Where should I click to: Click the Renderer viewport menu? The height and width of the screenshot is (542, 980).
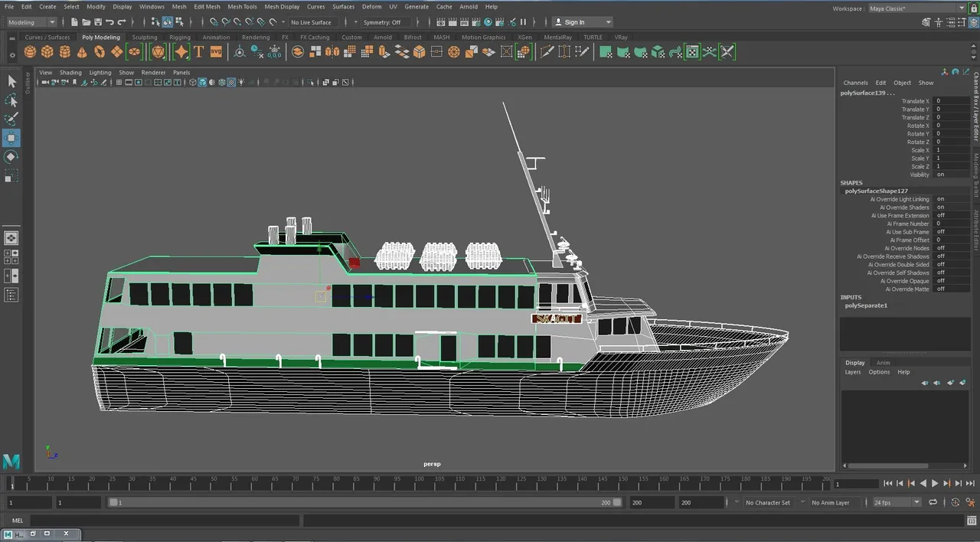point(153,73)
